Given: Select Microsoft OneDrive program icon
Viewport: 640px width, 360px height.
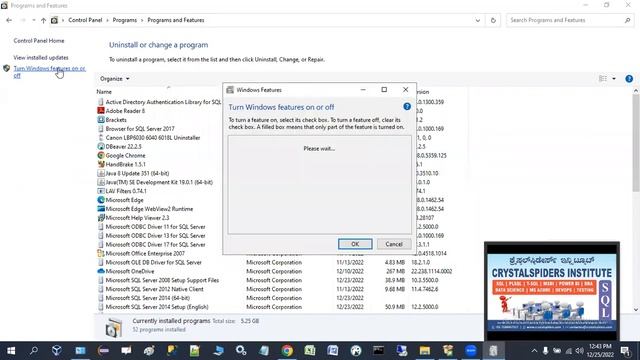Looking at the screenshot, I should [101, 271].
